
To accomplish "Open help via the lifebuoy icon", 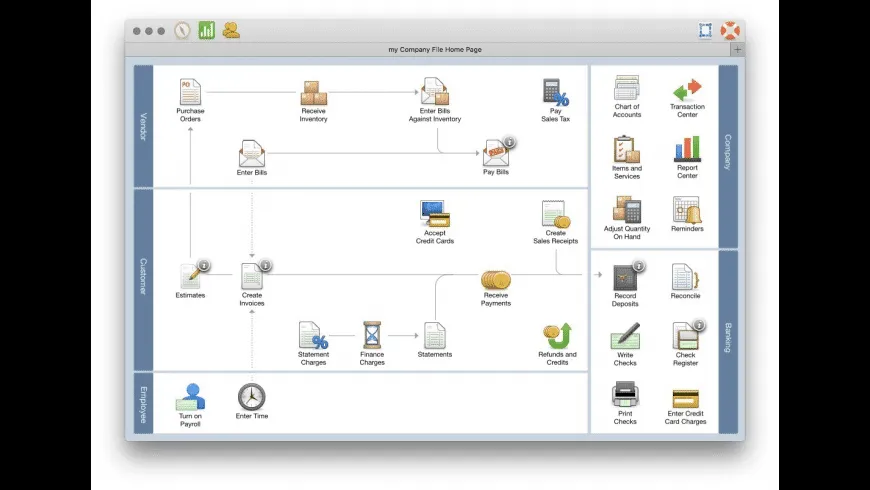I will click(730, 30).
